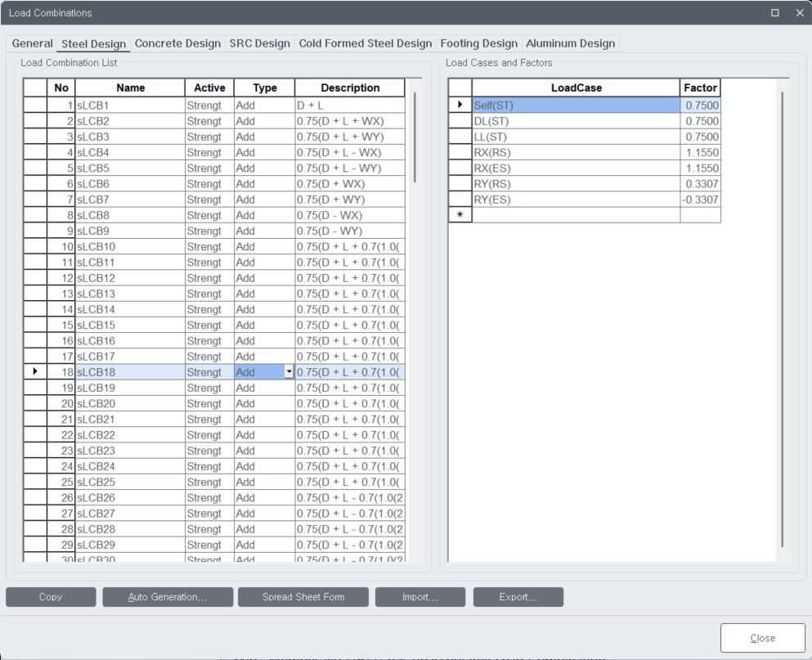812x660 pixels.
Task: Switch to the General tab
Action: tap(33, 43)
